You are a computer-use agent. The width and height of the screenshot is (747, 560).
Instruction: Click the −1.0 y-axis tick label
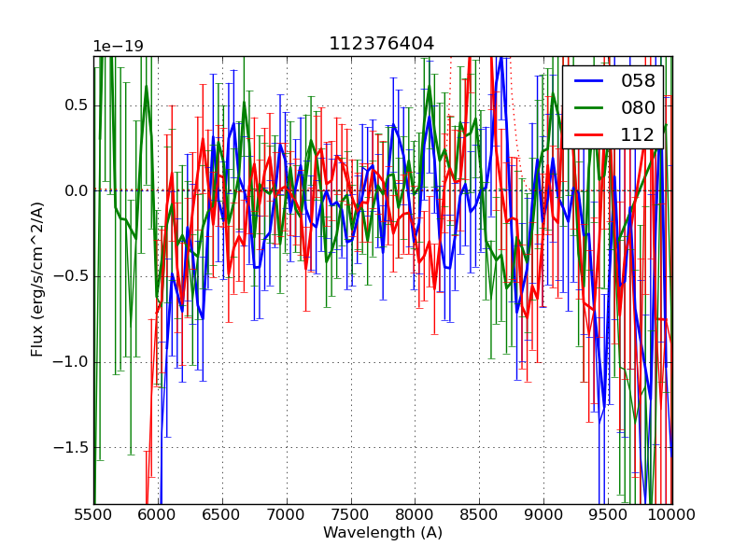point(70,362)
